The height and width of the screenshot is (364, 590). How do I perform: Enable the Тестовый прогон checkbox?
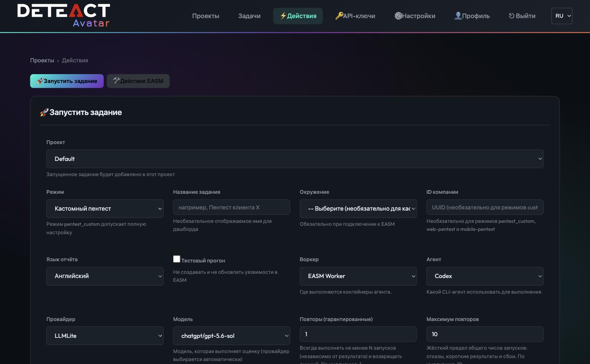coord(177,259)
